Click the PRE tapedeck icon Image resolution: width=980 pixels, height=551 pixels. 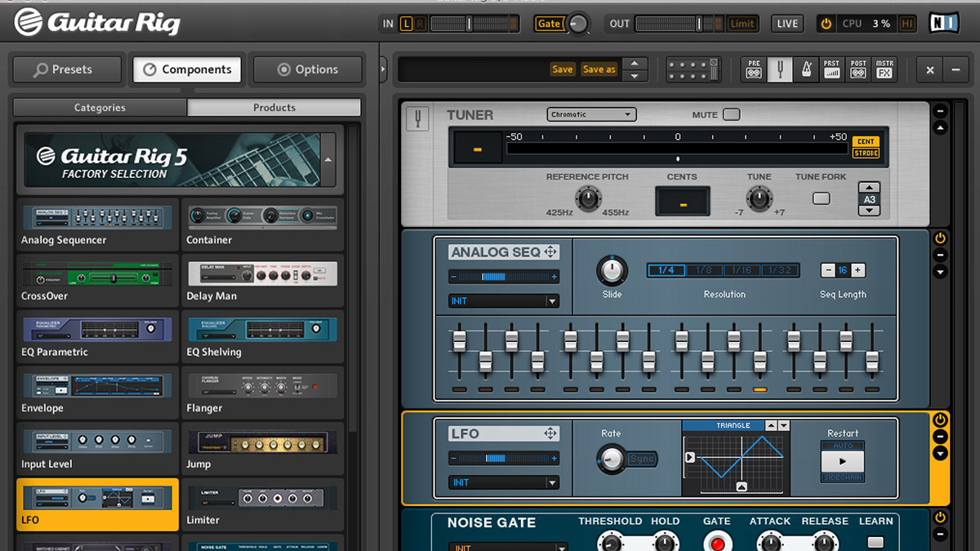pos(754,69)
